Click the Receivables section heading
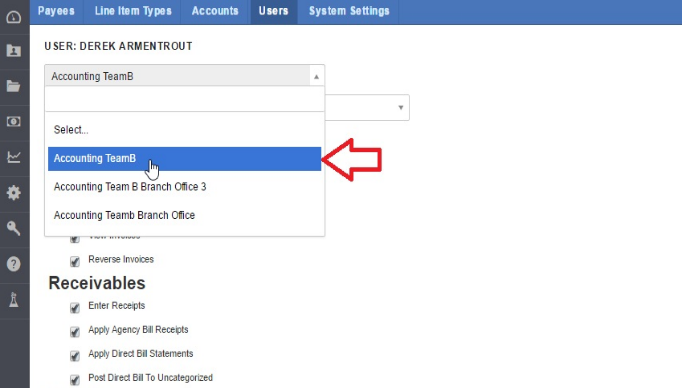This screenshot has width=682, height=388. [x=97, y=283]
